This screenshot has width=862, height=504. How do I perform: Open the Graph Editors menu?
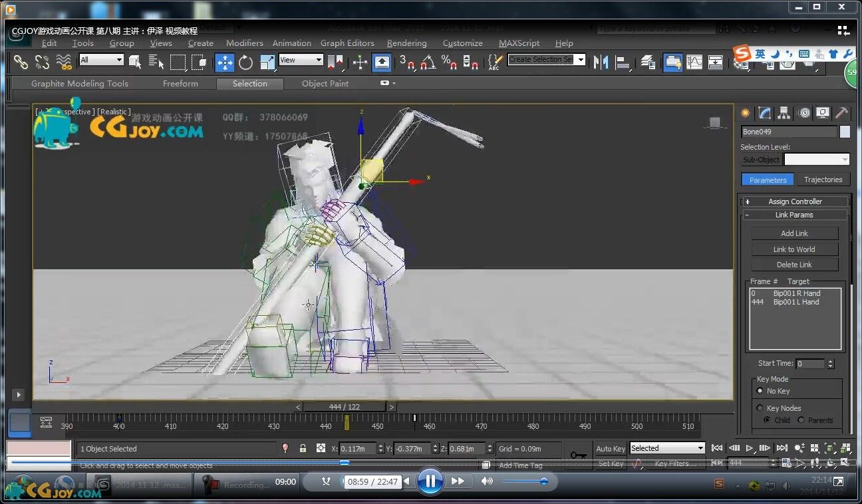click(347, 43)
